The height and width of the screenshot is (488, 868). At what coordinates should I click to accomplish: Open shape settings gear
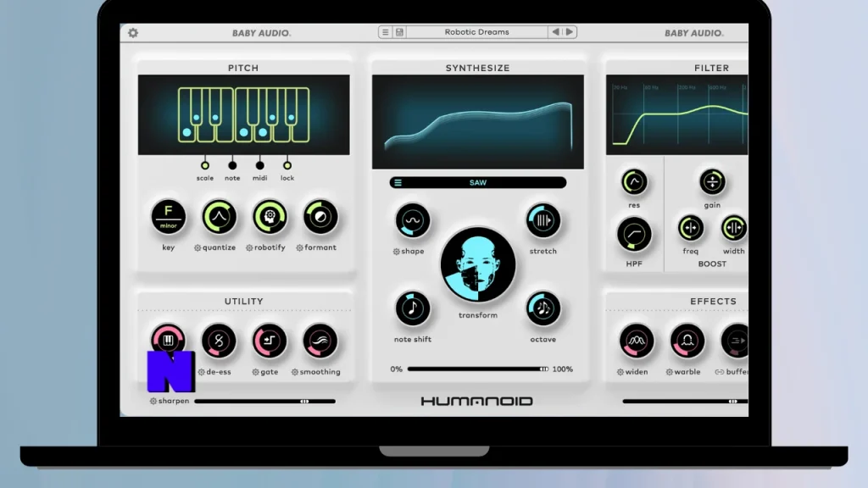point(397,251)
